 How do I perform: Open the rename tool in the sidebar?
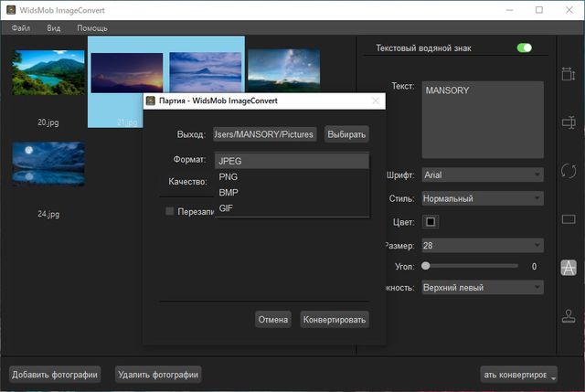tap(568, 122)
